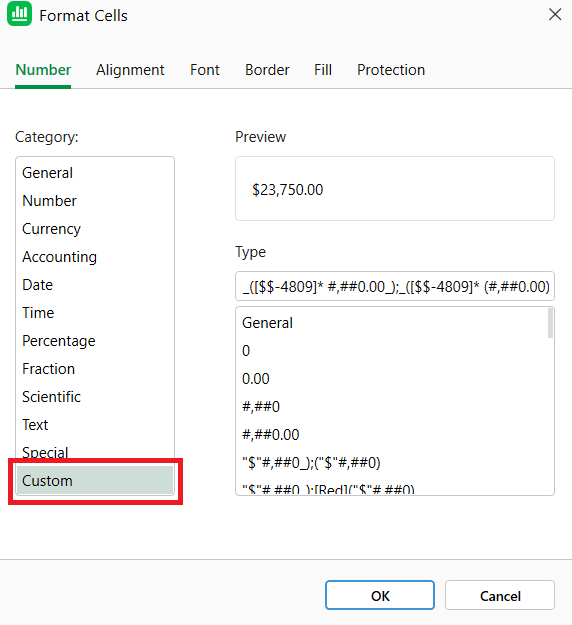The width and height of the screenshot is (572, 625).
Task: Select General in the Type list
Action: tap(392, 323)
